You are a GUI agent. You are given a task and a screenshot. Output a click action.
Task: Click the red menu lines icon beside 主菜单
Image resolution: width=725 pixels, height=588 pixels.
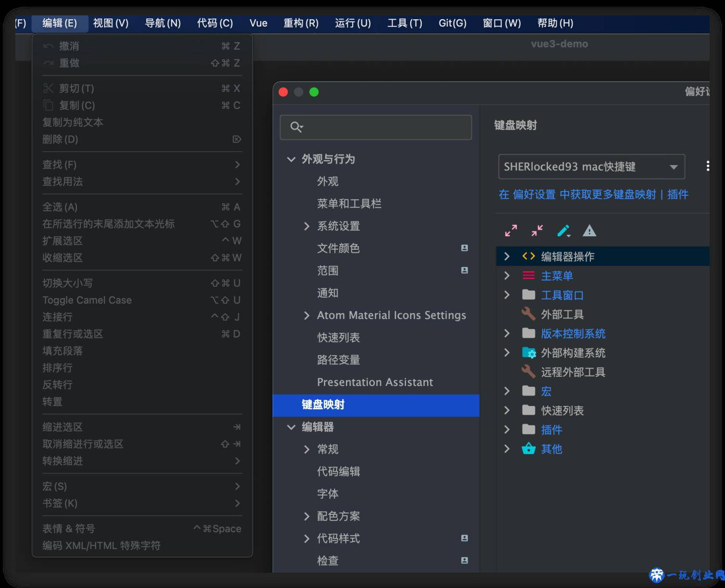pos(529,276)
